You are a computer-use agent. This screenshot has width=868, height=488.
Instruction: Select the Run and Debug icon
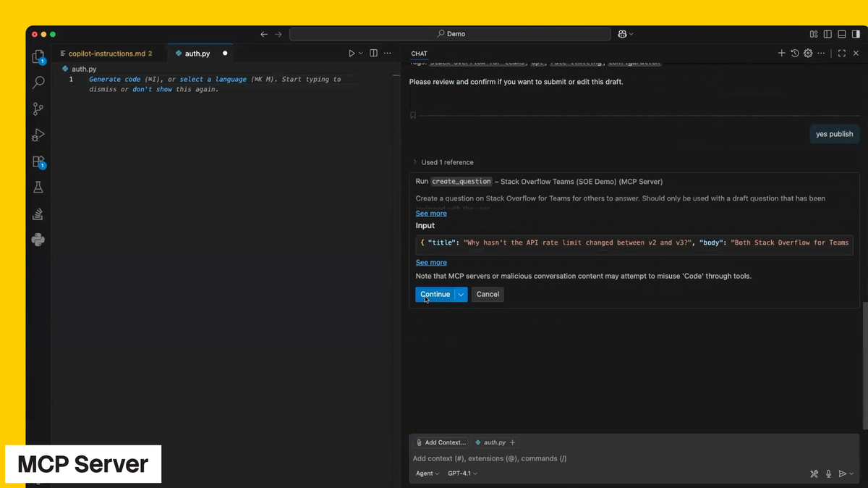38,135
